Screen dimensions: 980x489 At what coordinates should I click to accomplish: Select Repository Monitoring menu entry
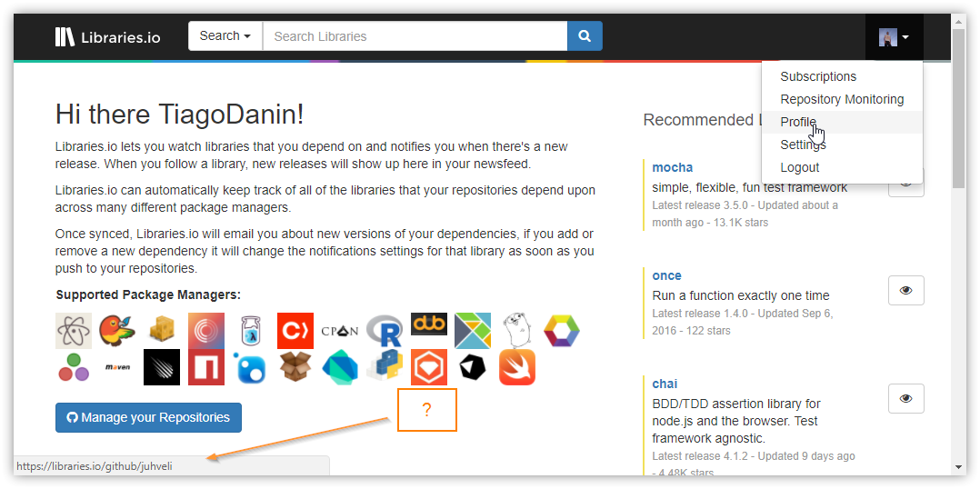coord(842,99)
